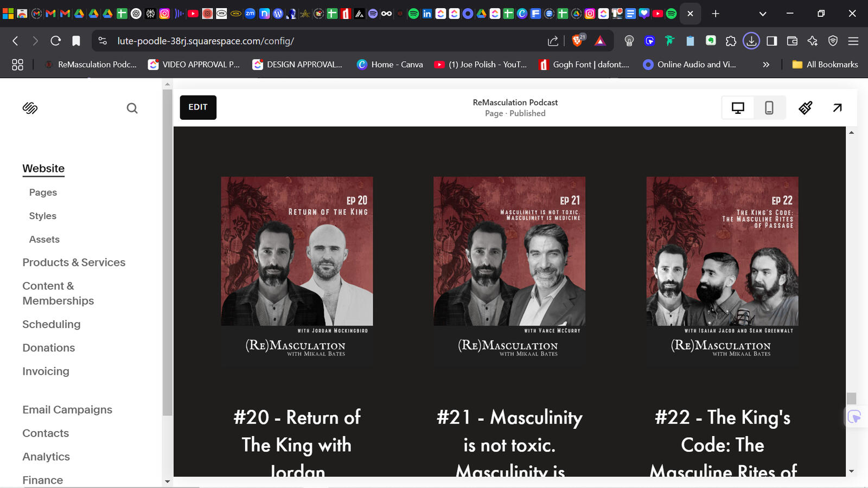868x488 pixels.
Task: Toggle bookmark for this page
Action: click(x=76, y=41)
